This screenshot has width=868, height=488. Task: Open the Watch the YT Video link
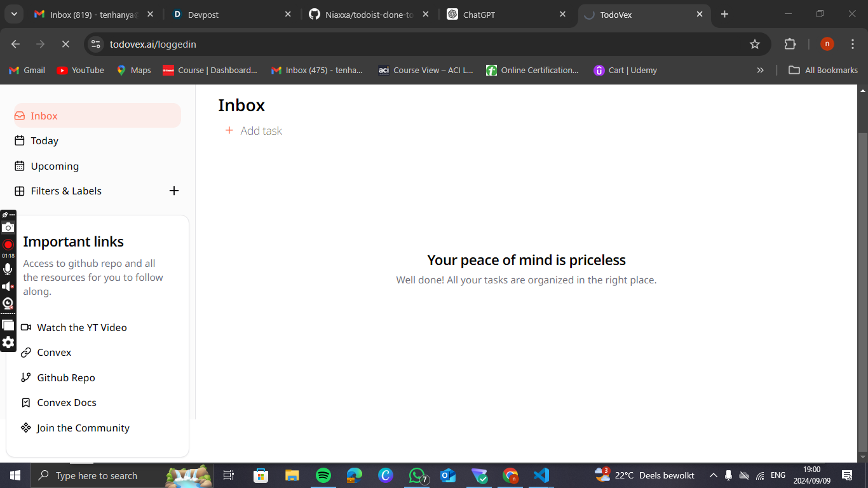pyautogui.click(x=74, y=327)
